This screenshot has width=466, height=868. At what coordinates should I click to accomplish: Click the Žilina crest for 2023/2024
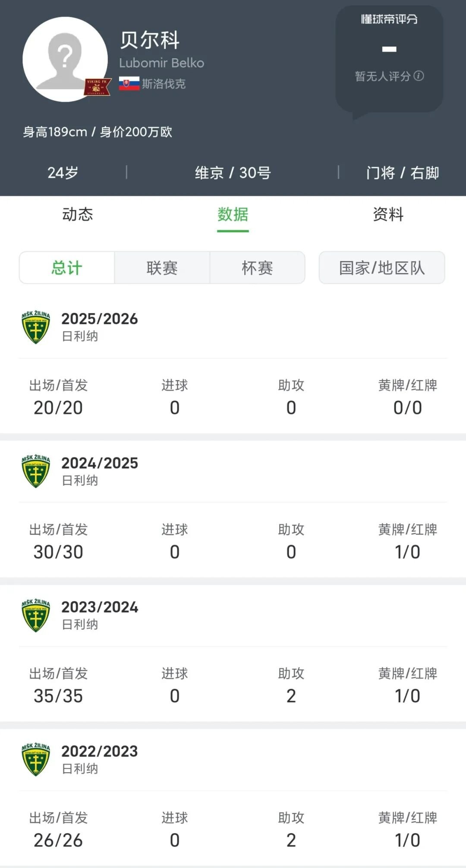pos(36,615)
